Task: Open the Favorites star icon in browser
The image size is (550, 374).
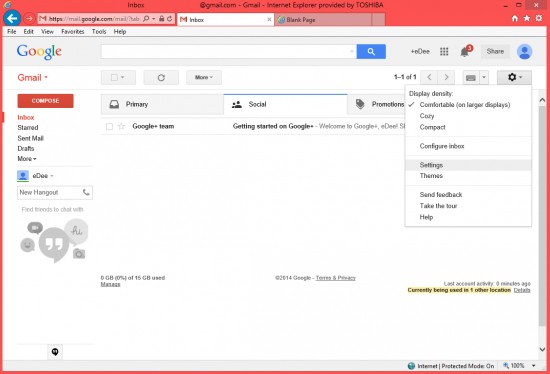Action: [526, 18]
